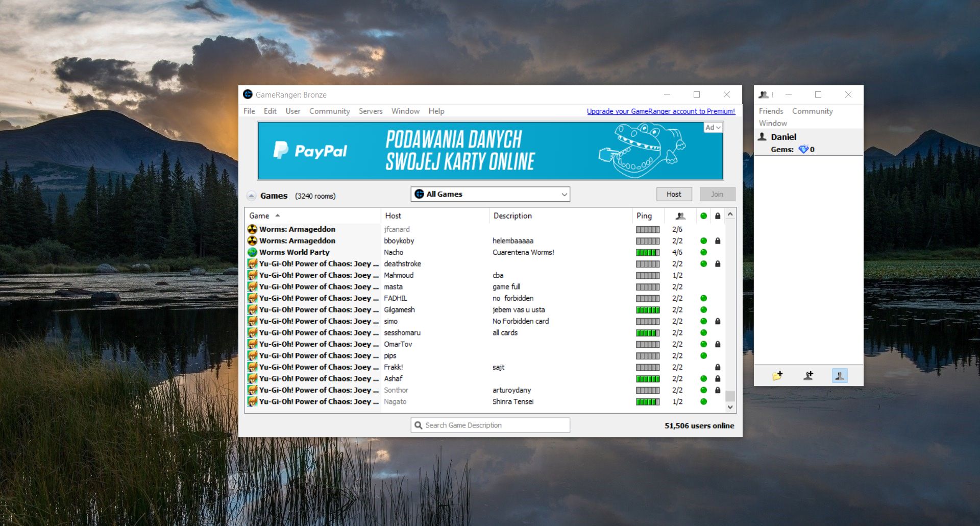Open the Ad options dropdown

coord(713,128)
